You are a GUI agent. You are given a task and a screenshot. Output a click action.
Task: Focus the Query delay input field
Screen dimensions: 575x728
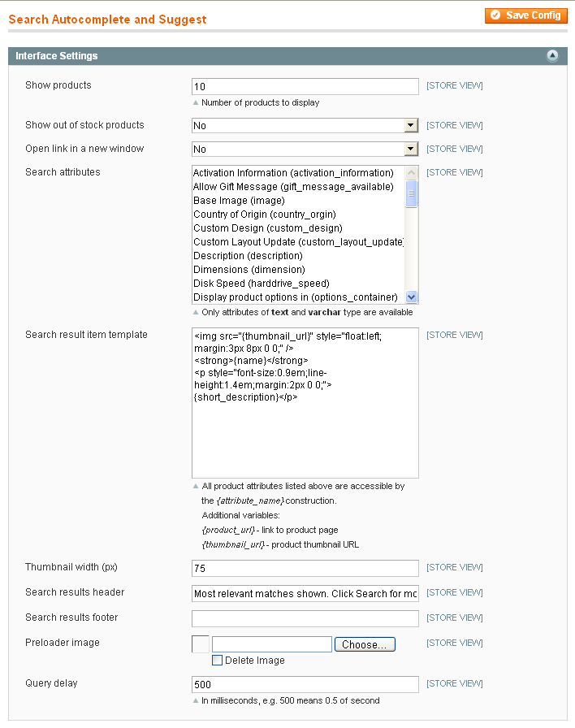click(305, 684)
